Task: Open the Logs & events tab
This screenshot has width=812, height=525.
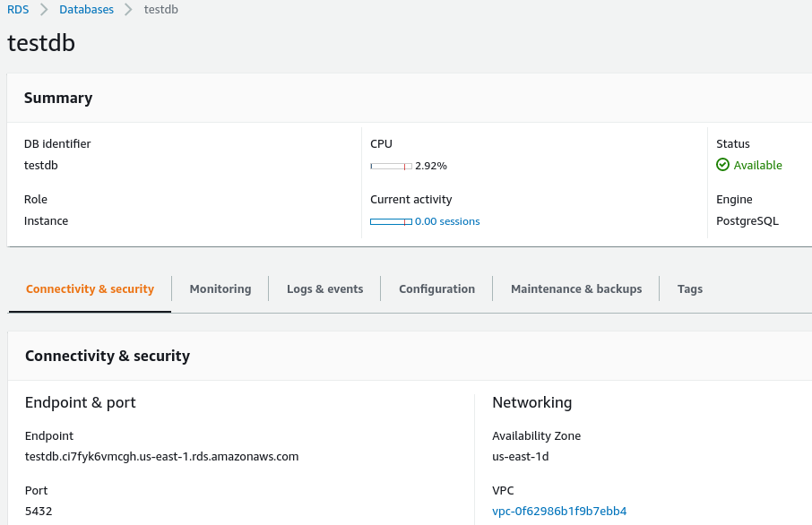Action: (324, 289)
